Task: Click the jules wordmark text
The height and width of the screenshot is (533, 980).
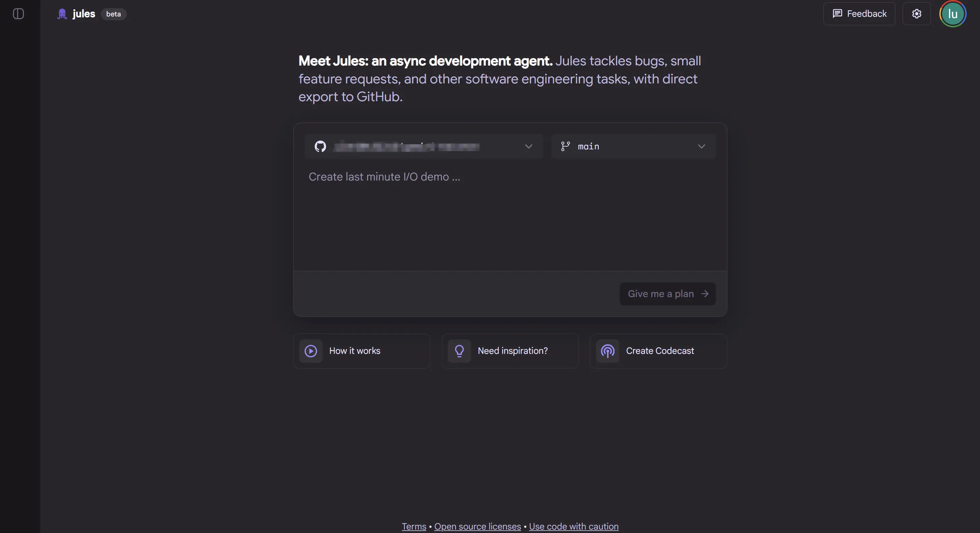Action: click(x=84, y=14)
